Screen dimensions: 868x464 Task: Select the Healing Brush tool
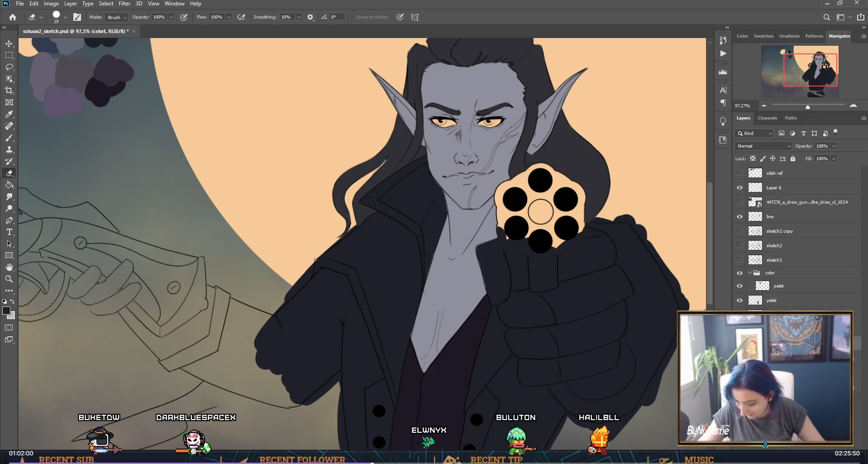tap(9, 126)
